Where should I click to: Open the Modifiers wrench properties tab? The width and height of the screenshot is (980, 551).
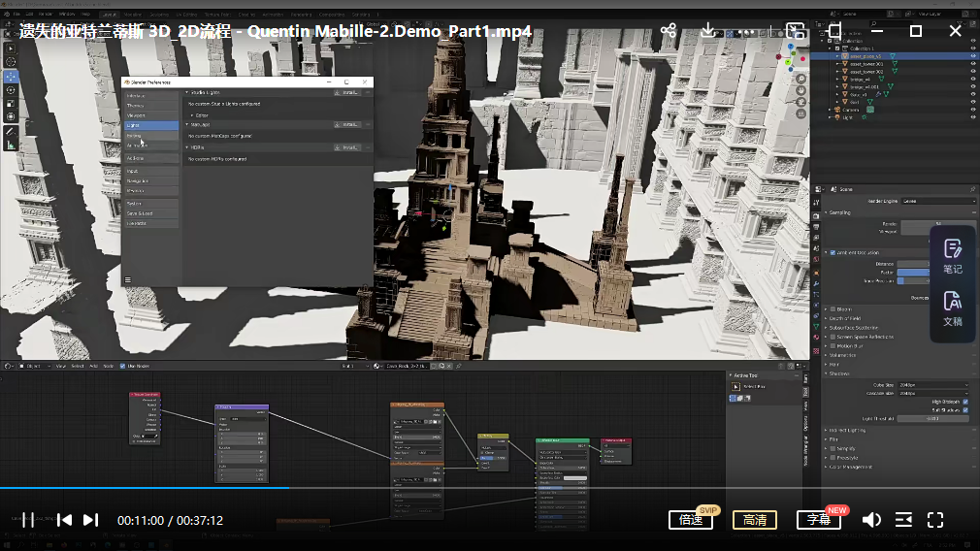[x=816, y=283]
